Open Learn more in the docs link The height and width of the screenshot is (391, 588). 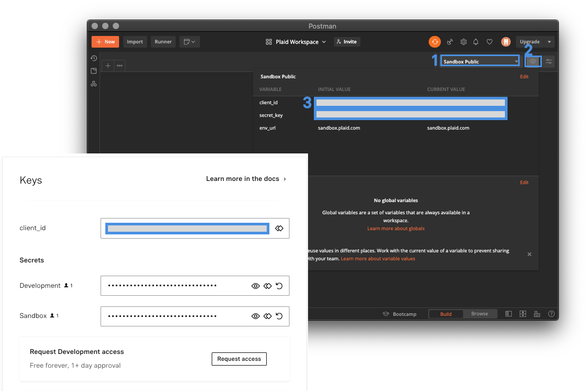pyautogui.click(x=246, y=179)
